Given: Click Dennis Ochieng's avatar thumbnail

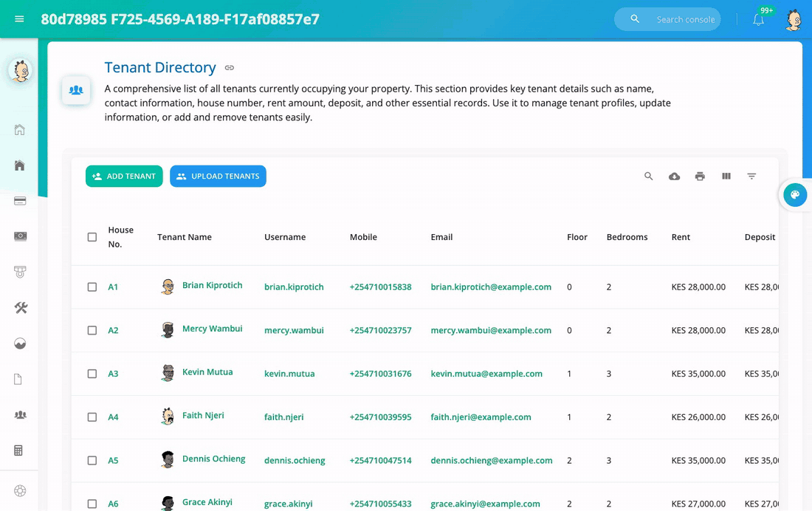Looking at the screenshot, I should tap(168, 460).
